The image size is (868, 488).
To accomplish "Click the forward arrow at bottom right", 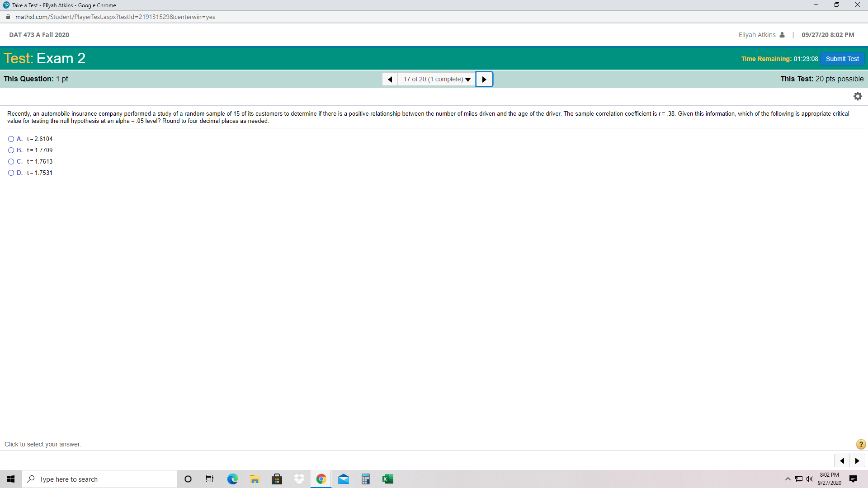I will [x=857, y=460].
